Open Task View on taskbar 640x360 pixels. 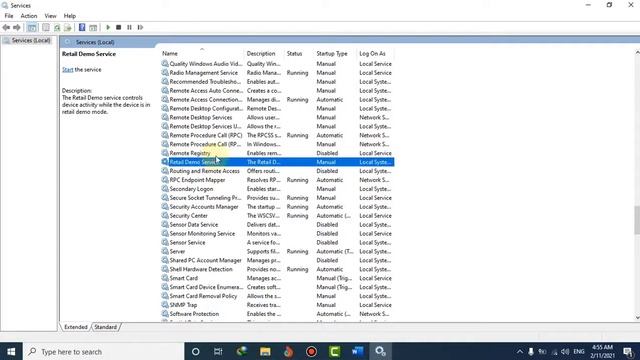pos(218,351)
